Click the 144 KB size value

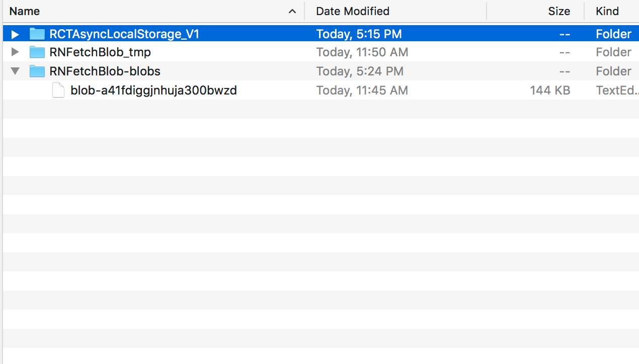[549, 90]
